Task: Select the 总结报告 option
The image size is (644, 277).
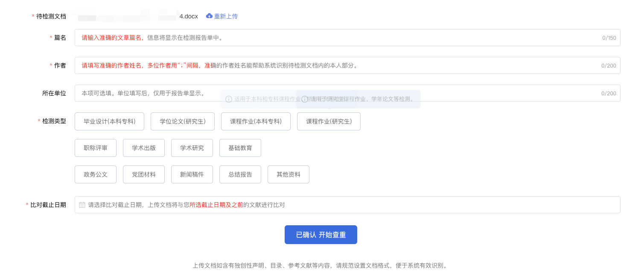Action: pyautogui.click(x=240, y=174)
